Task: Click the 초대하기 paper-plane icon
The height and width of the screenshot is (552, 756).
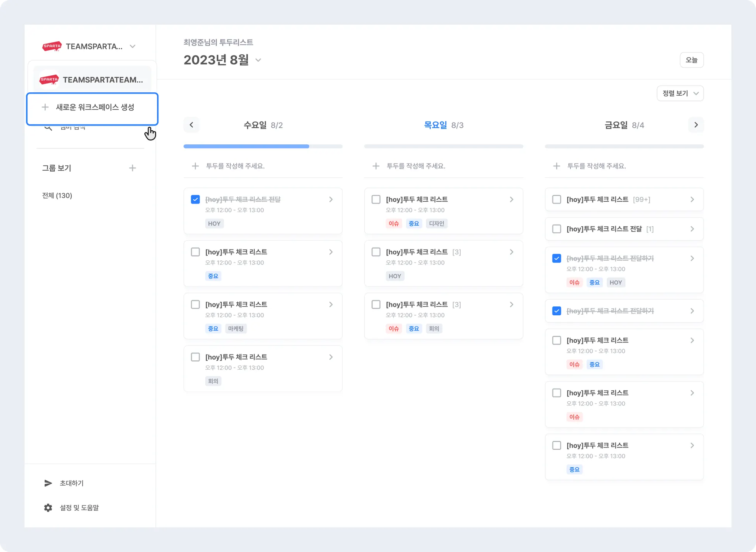Action: coord(48,483)
